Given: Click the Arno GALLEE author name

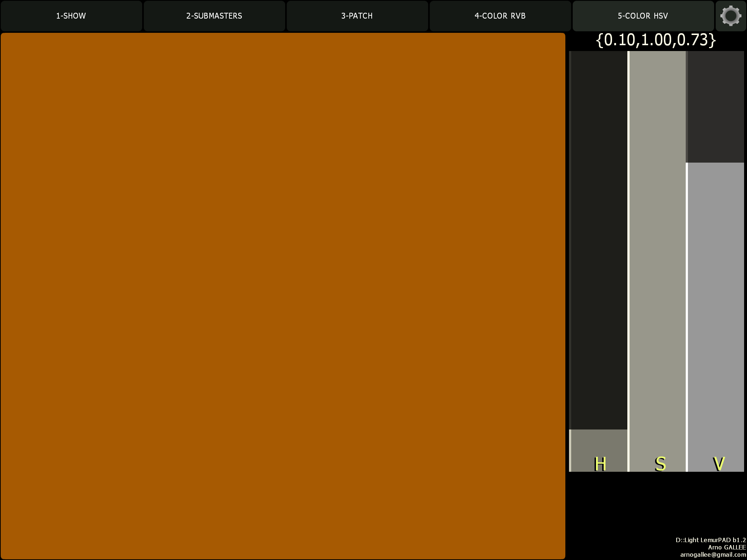Looking at the screenshot, I should click(727, 547).
